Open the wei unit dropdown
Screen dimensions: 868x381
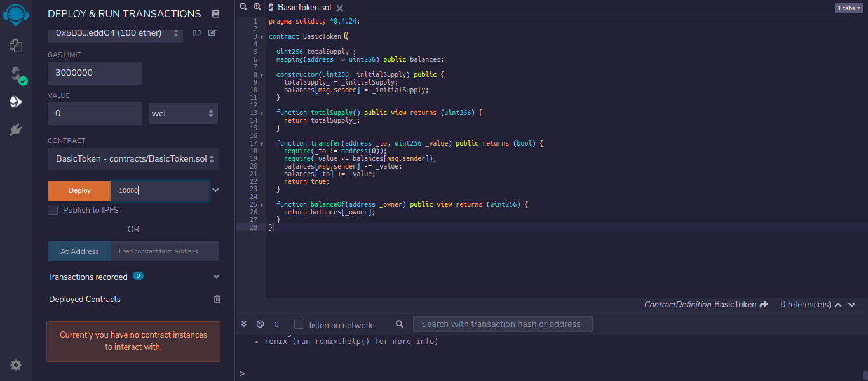[x=183, y=114]
